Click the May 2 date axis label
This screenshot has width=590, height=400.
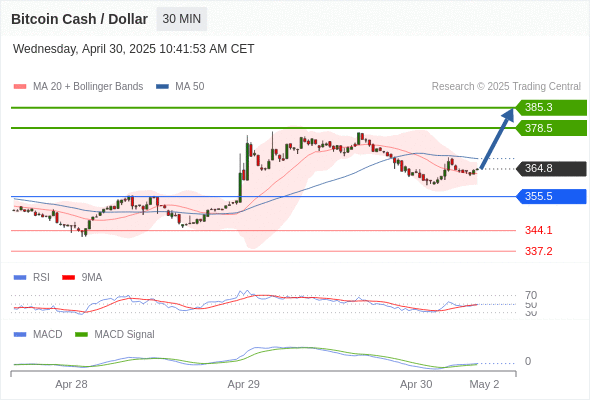pos(484,384)
